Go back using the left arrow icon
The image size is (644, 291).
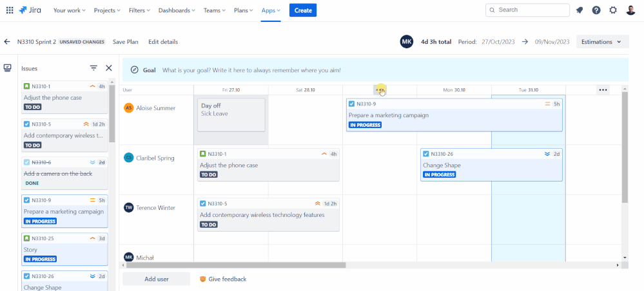click(7, 42)
